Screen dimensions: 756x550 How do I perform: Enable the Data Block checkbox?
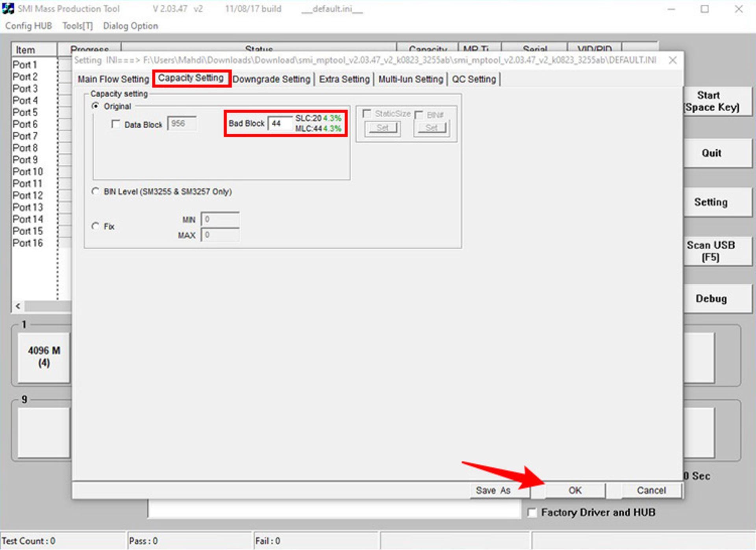coord(116,124)
